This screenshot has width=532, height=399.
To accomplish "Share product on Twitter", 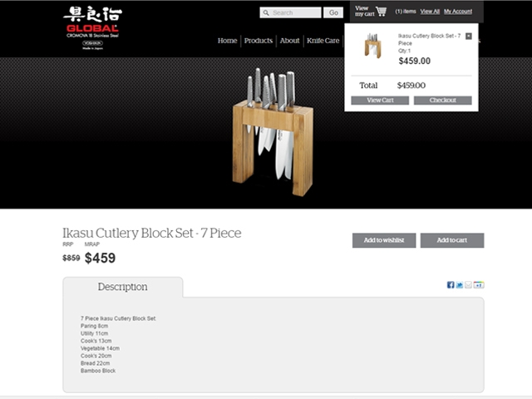I will click(460, 284).
